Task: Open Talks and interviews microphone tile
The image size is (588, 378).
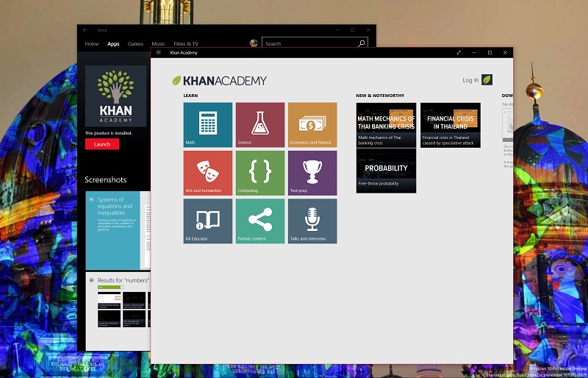Action: click(312, 221)
